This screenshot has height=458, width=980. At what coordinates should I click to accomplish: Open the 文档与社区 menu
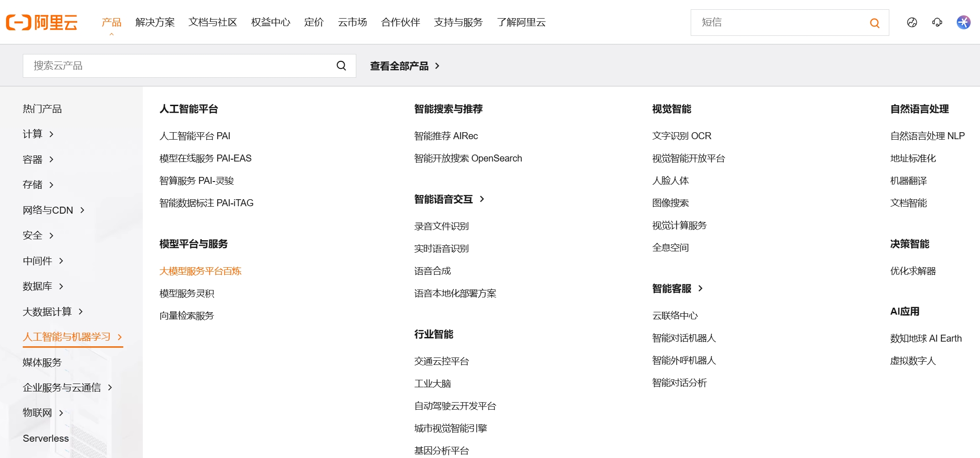click(213, 22)
